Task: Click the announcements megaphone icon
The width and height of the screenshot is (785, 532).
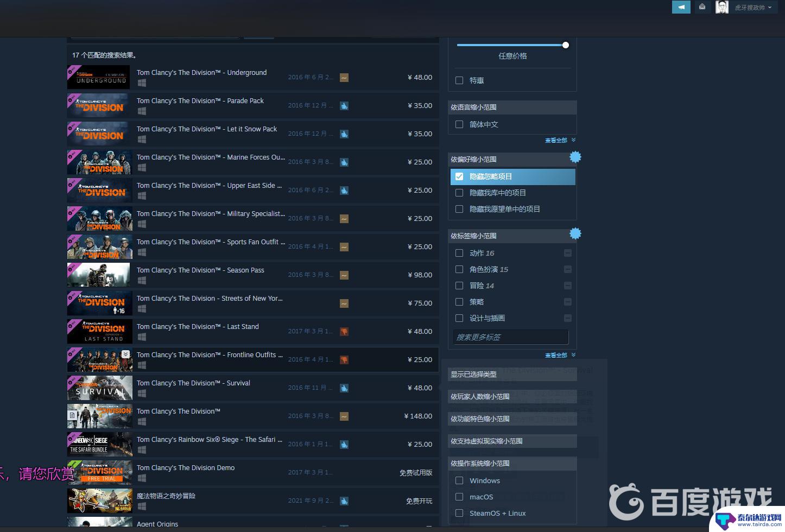Action: (681, 7)
